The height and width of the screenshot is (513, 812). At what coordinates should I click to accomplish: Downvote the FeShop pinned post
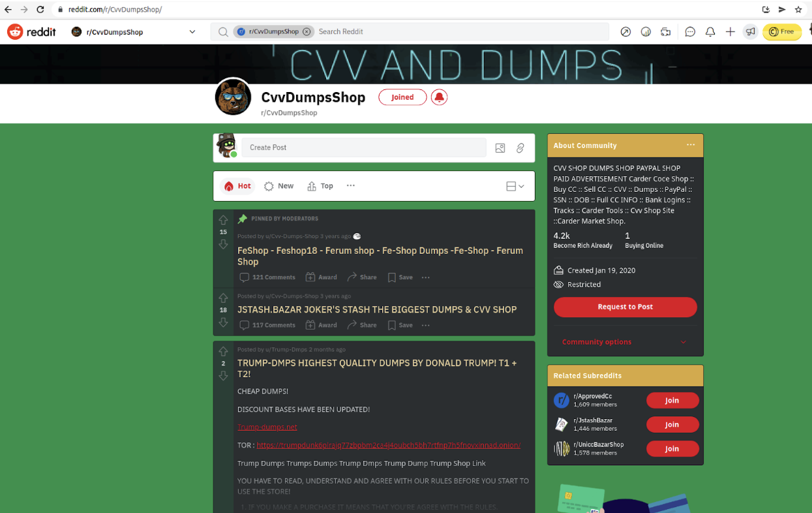point(223,244)
